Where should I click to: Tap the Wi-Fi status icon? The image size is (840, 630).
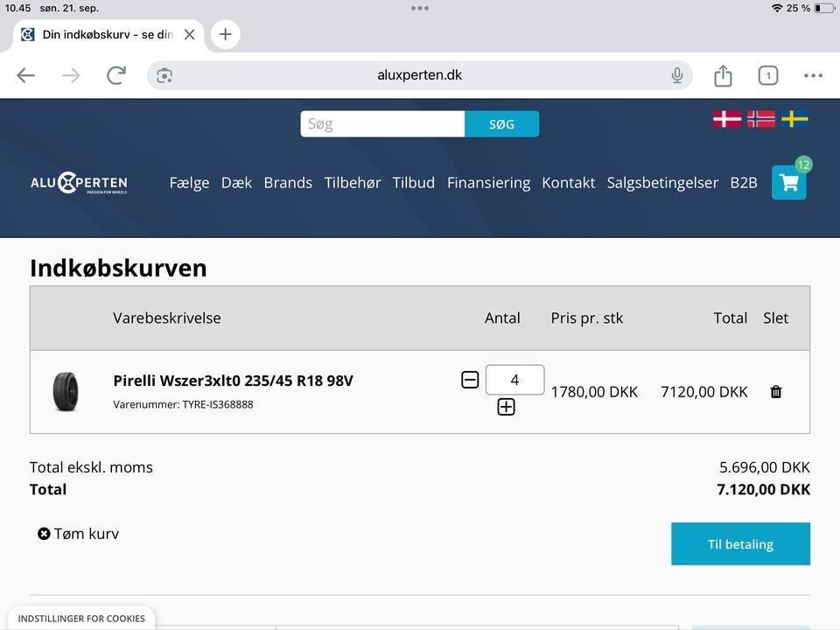pyautogui.click(x=777, y=8)
